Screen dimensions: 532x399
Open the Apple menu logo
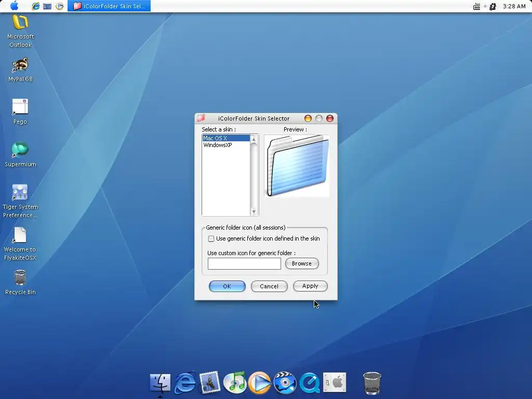[x=14, y=6]
